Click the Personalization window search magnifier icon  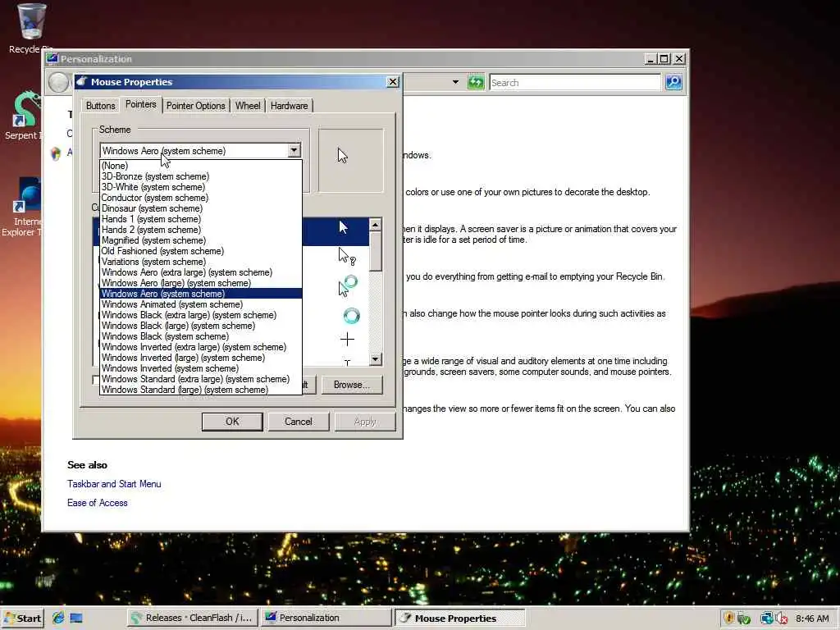pyautogui.click(x=673, y=83)
